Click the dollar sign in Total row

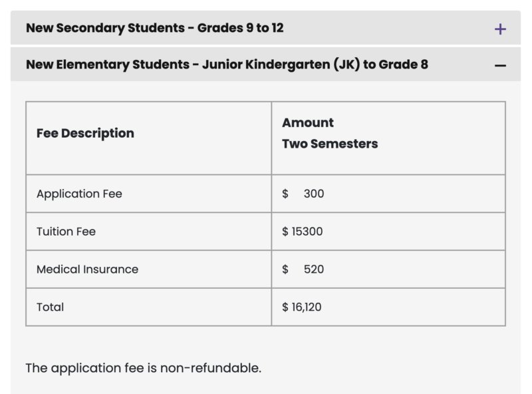tap(285, 307)
